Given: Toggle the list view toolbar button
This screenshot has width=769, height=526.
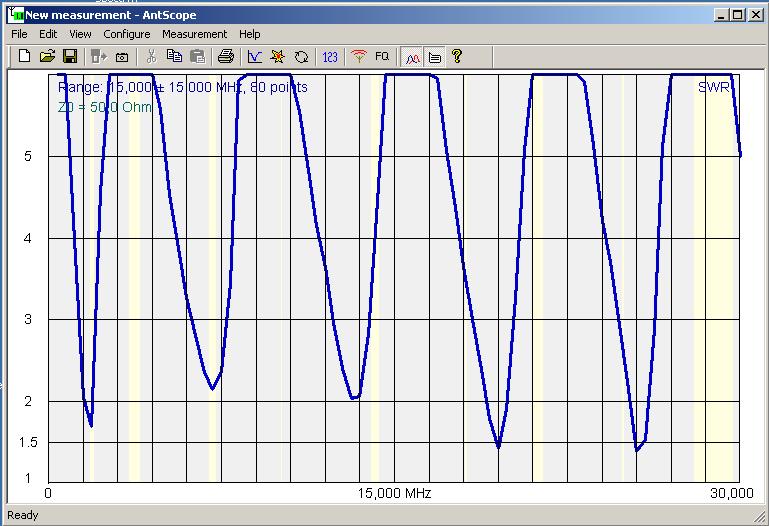Looking at the screenshot, I should pyautogui.click(x=434, y=57).
